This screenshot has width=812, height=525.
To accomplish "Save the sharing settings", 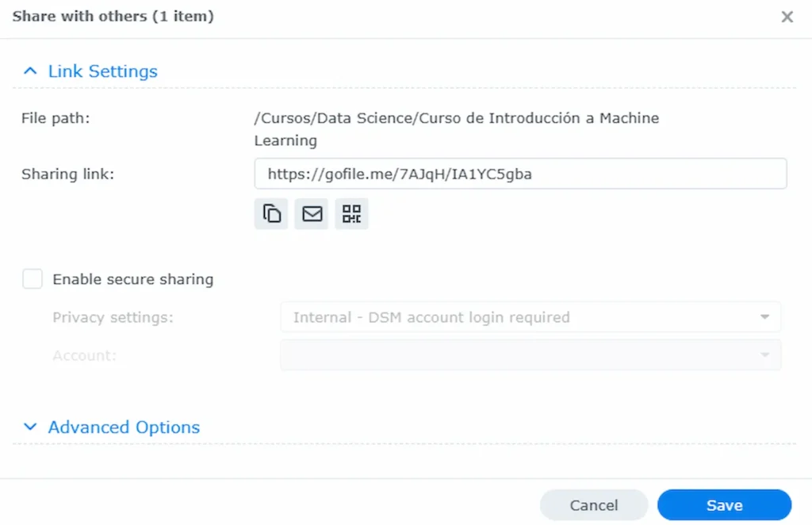I will 724,505.
